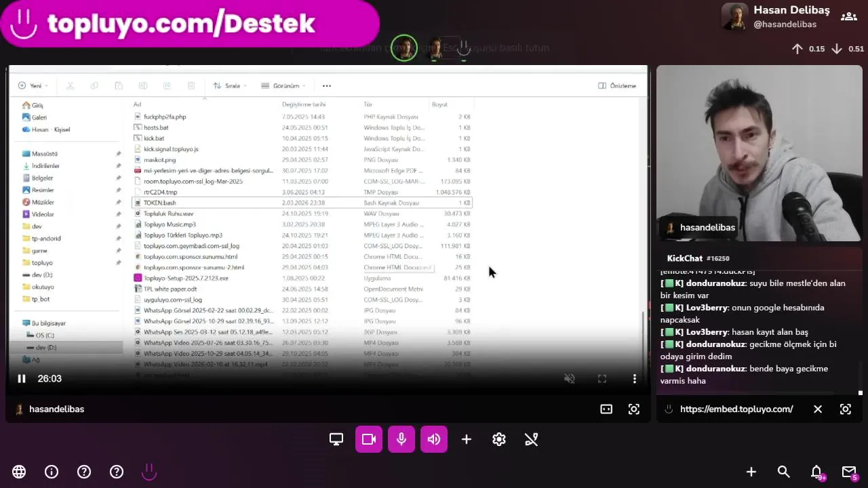This screenshot has height=488, width=868.
Task: Open the globe icon at bottom left
Action: 19,472
